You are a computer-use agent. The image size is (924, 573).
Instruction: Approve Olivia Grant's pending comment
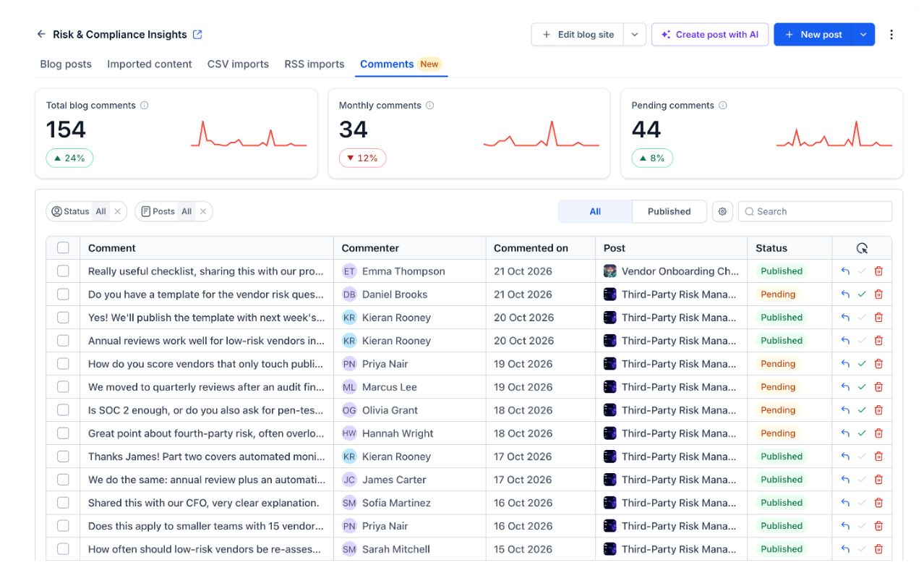coord(862,410)
